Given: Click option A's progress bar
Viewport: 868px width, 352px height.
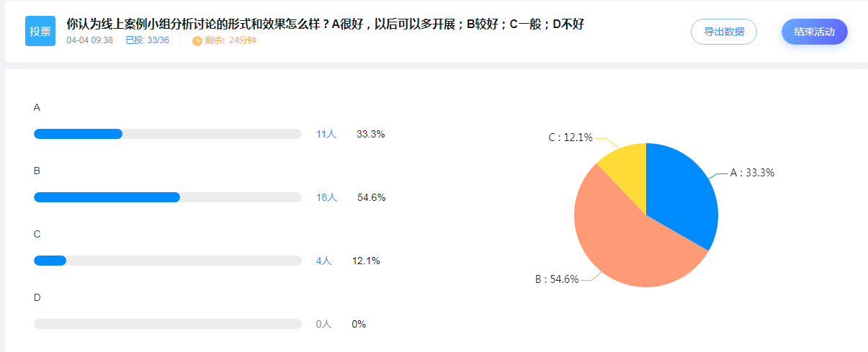Looking at the screenshot, I should pos(168,134).
